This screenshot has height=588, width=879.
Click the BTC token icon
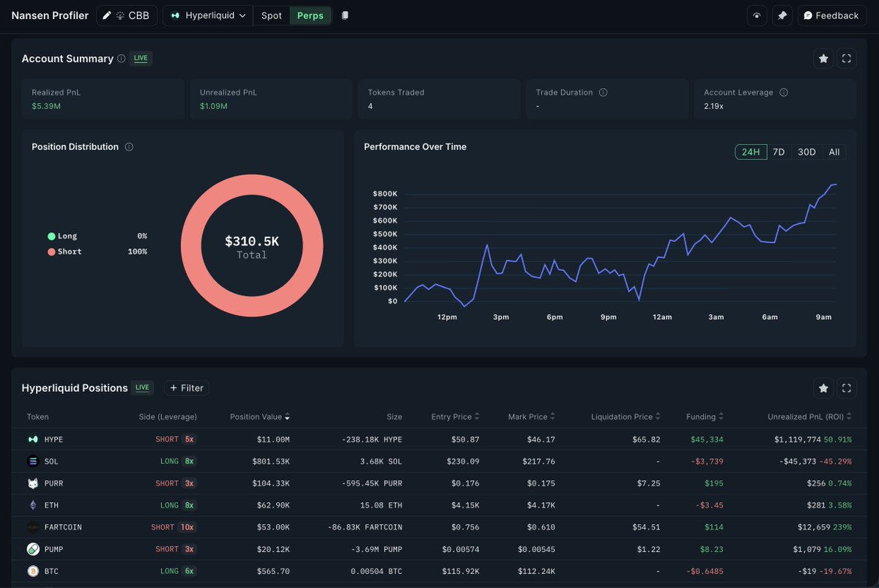click(x=32, y=571)
